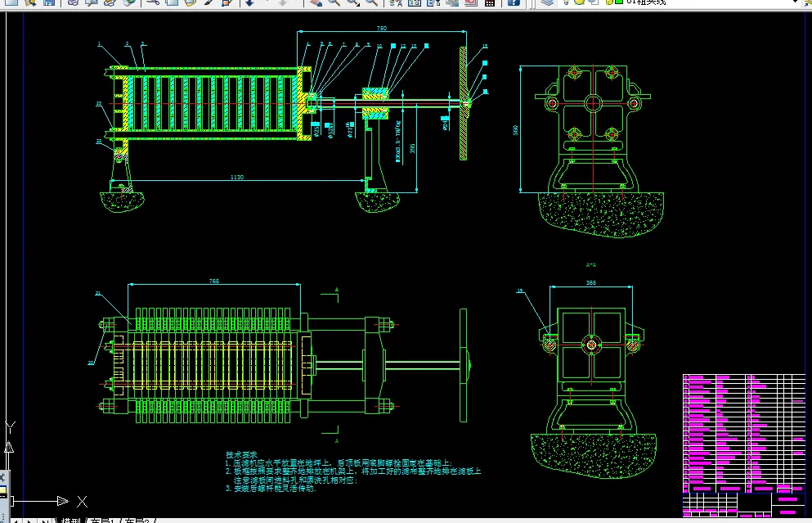This screenshot has height=523, width=812.
Task: Open a drawing file via the Open icon
Action: click(30, 2)
